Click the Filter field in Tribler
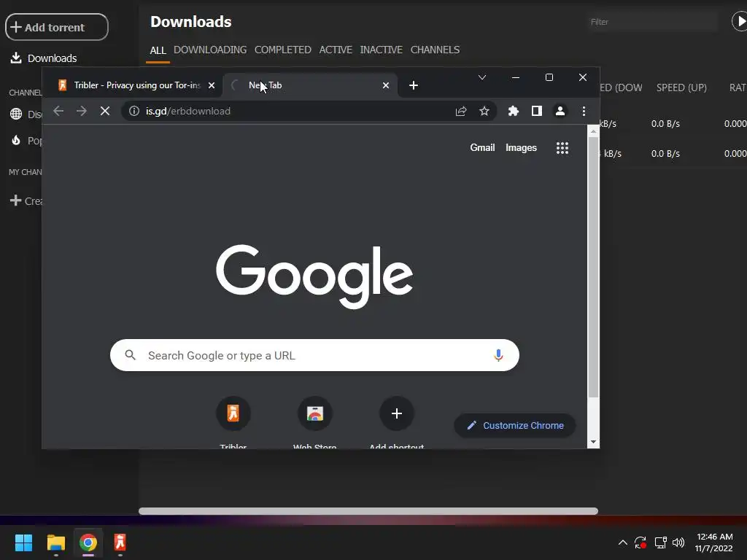 [x=651, y=22]
